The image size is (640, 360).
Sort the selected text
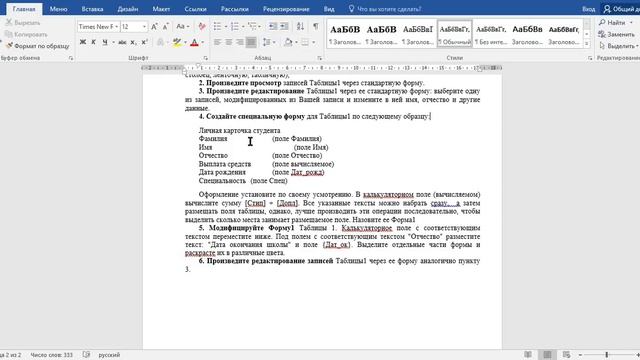[300, 27]
